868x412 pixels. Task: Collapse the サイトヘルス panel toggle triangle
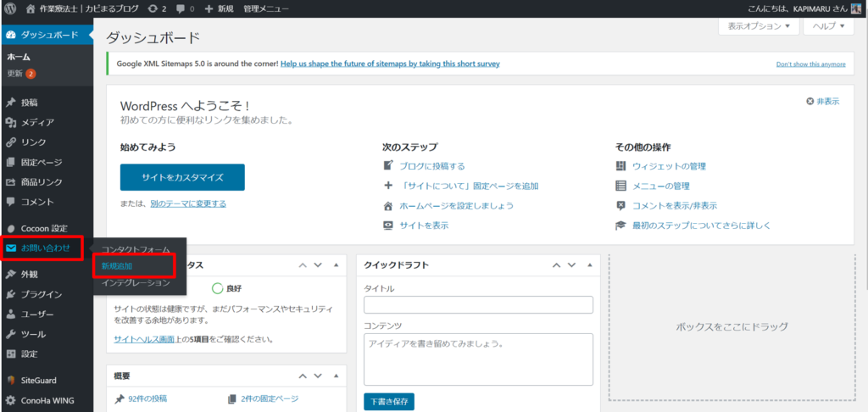(336, 265)
